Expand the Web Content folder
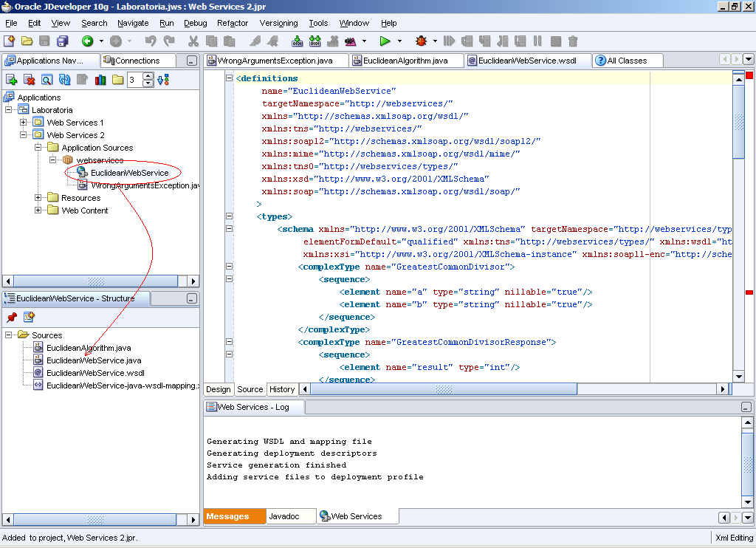This screenshot has height=548, width=756. point(38,210)
